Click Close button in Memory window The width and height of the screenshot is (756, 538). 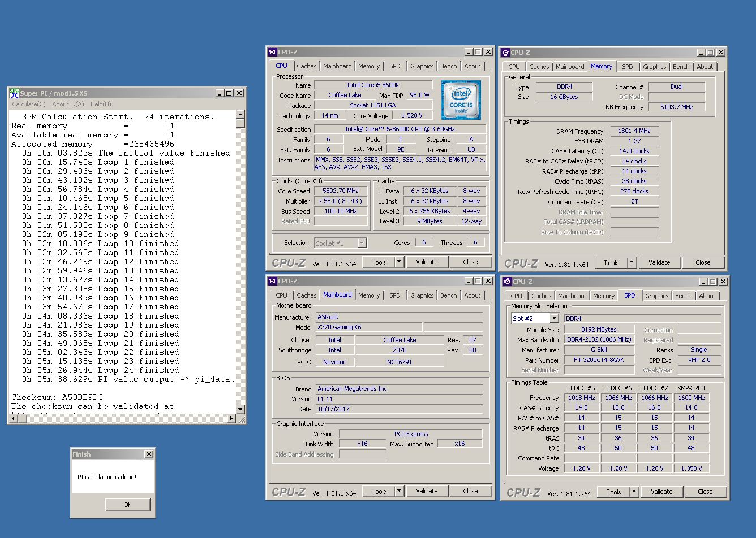(x=703, y=262)
